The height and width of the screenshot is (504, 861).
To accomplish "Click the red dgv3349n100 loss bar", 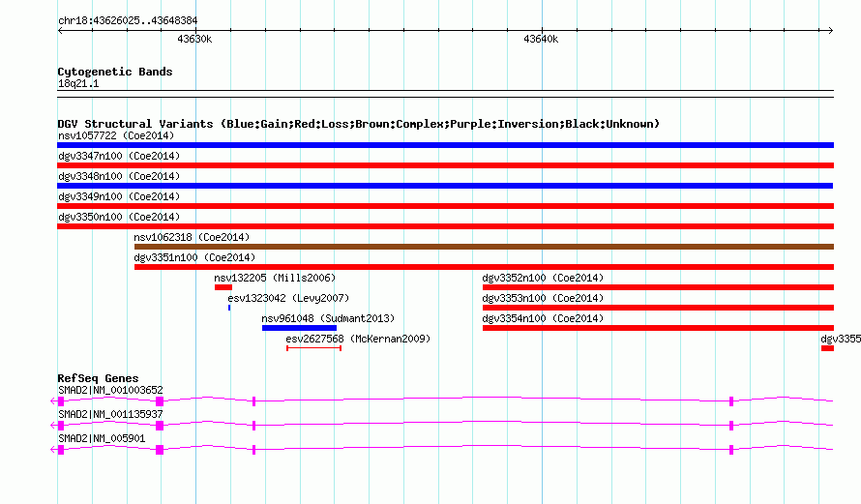I will pyautogui.click(x=445, y=206).
